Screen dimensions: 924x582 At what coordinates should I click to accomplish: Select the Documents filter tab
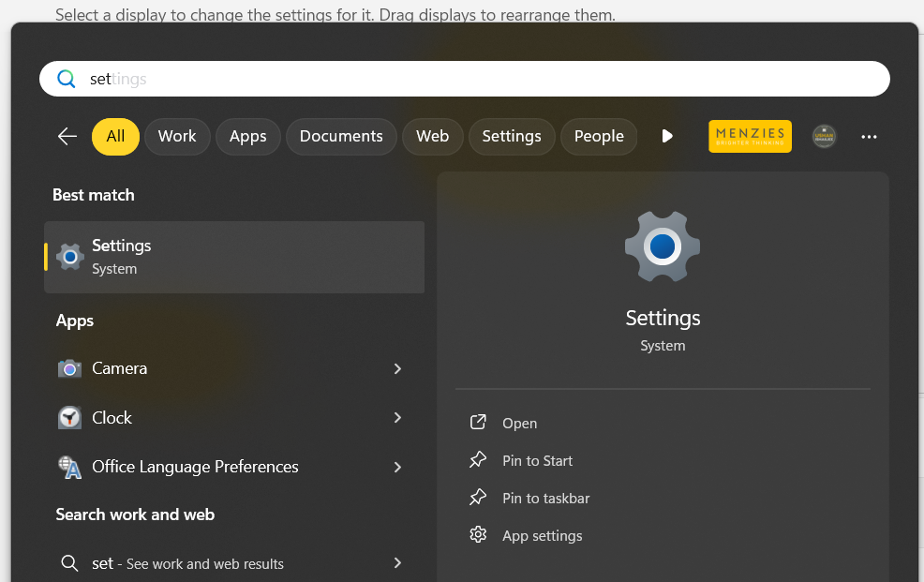pos(341,137)
